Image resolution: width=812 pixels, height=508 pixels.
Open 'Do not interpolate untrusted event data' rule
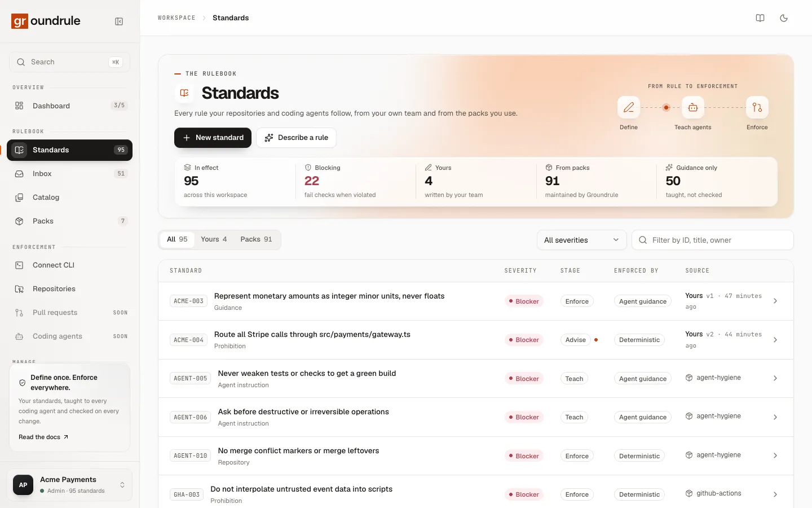301,489
